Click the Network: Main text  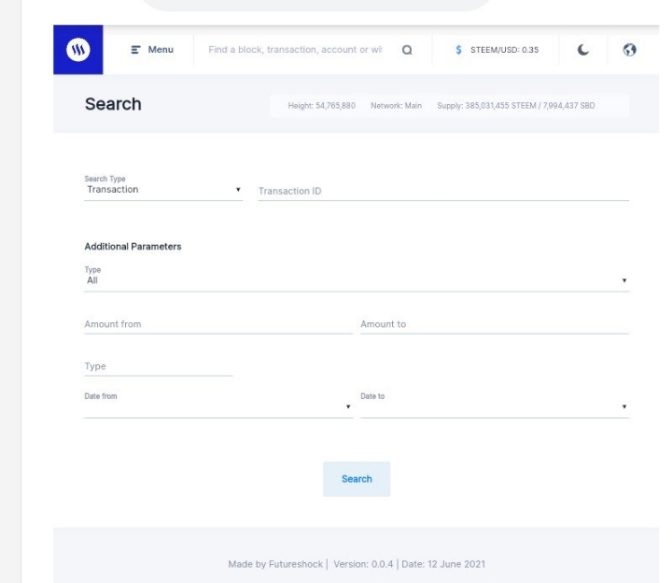(396, 105)
